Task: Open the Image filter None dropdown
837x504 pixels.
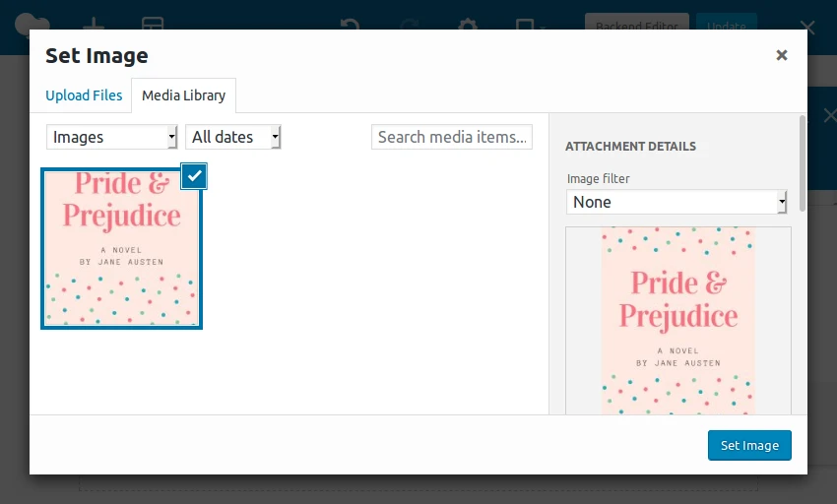Action: click(x=676, y=203)
